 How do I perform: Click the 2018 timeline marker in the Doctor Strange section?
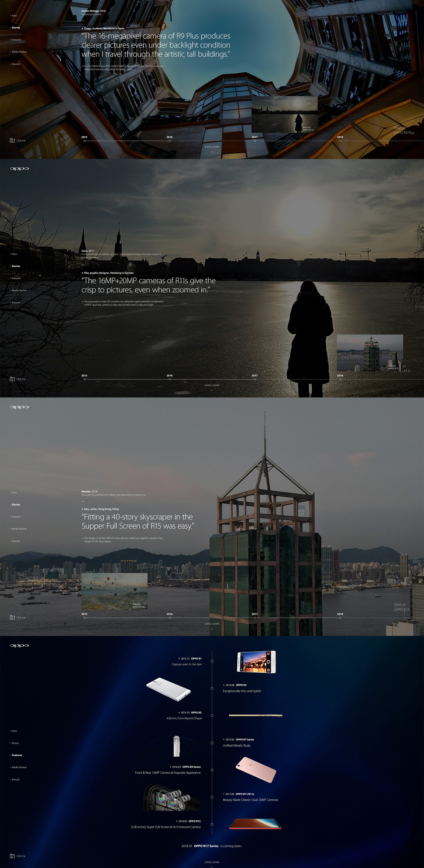(x=340, y=141)
